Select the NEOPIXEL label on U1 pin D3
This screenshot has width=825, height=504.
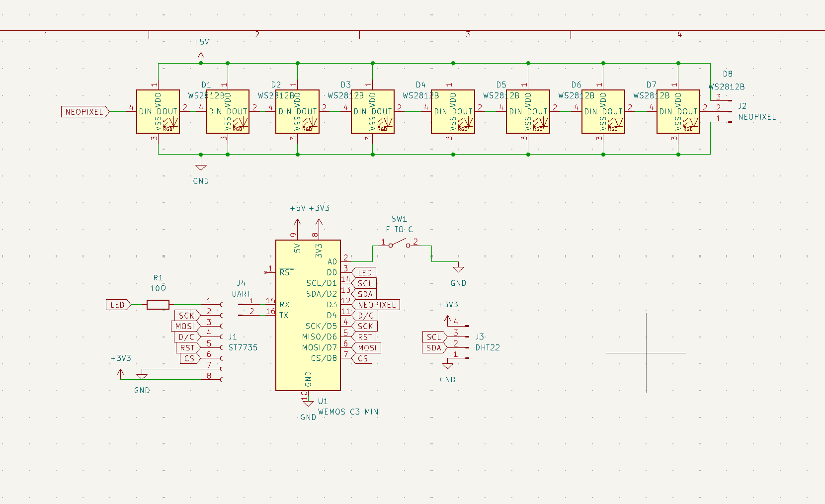click(376, 305)
